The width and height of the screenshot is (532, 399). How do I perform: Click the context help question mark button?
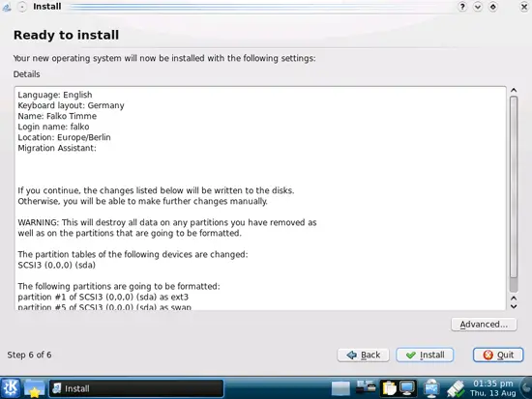click(462, 7)
